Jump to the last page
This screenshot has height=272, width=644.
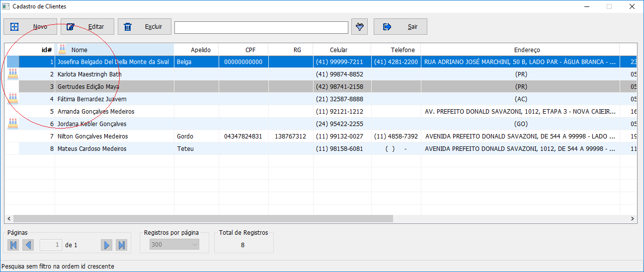pos(121,245)
